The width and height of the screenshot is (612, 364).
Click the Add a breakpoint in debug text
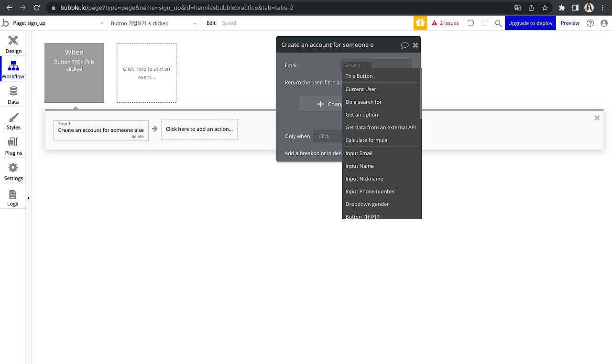point(313,153)
